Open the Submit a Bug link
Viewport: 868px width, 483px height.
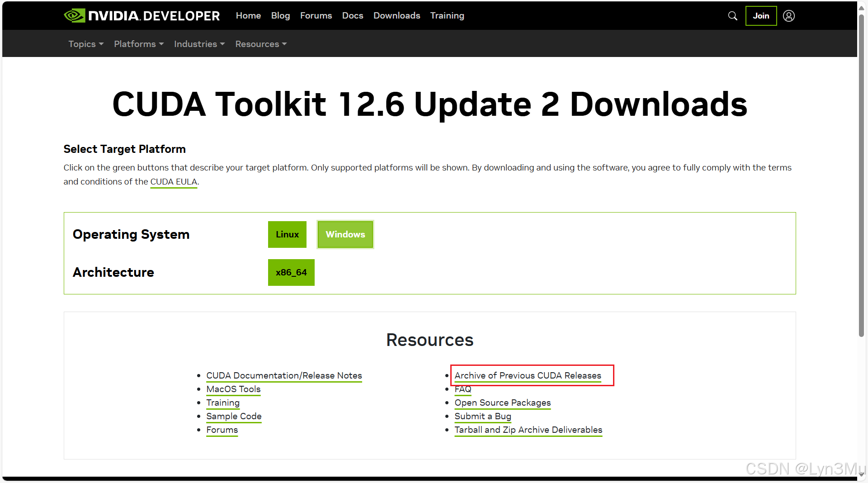tap(483, 416)
